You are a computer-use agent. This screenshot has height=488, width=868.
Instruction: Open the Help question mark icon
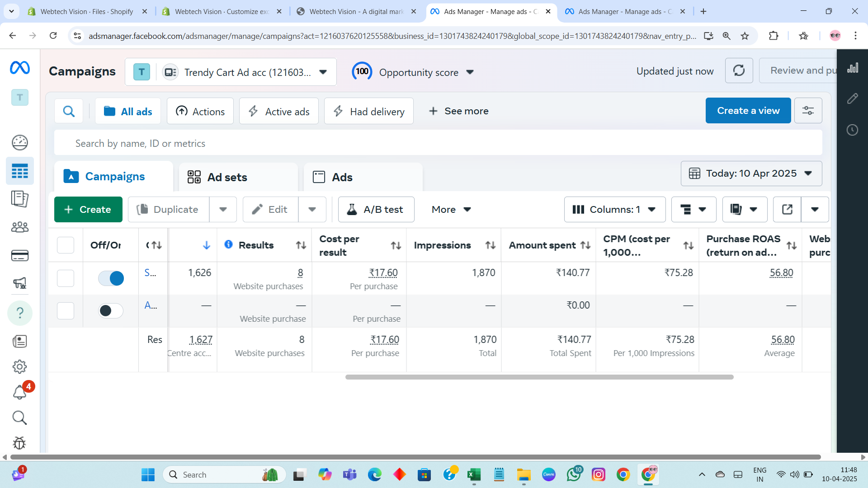click(x=20, y=313)
